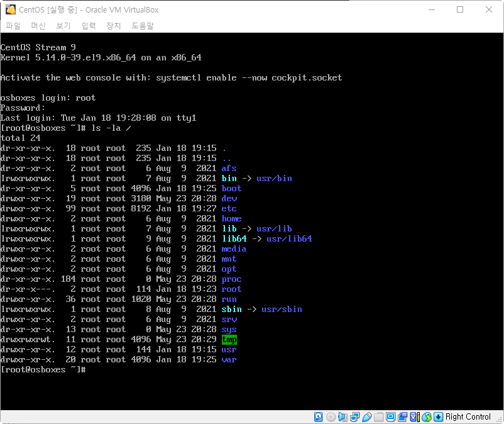Click the 'opt' directory entry

coord(229,269)
